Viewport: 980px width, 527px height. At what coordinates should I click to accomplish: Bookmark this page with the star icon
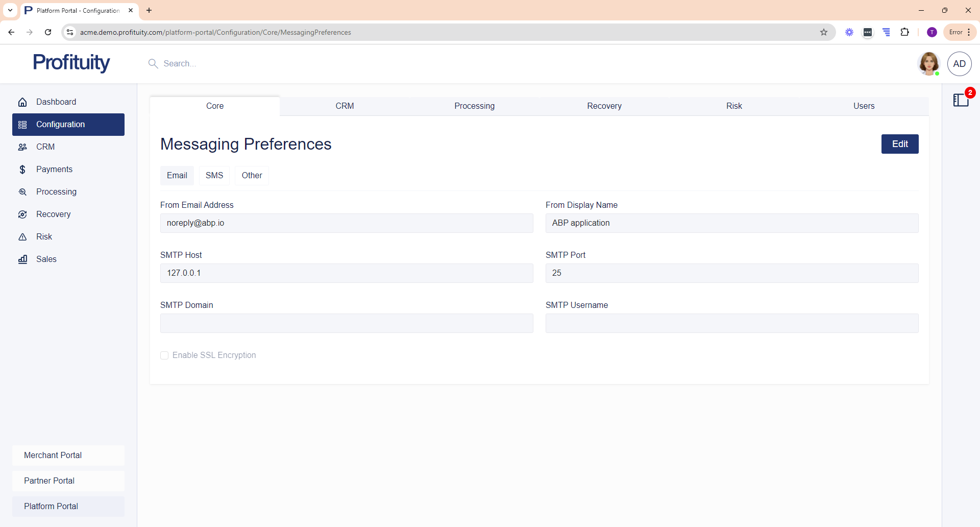point(824,32)
